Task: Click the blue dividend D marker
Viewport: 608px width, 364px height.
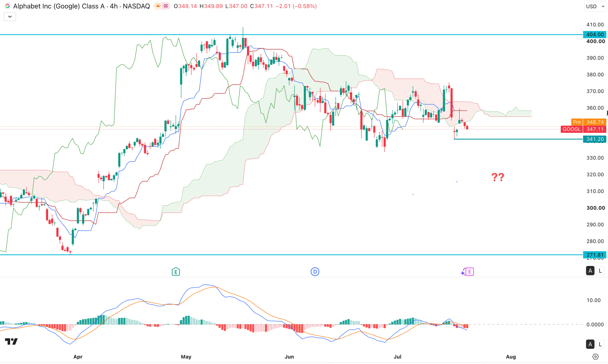Action: click(315, 272)
